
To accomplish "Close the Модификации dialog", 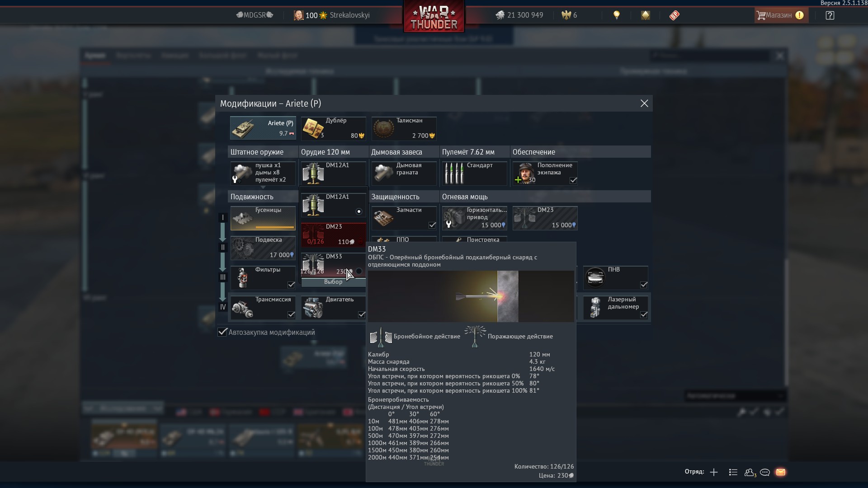I will 644,103.
